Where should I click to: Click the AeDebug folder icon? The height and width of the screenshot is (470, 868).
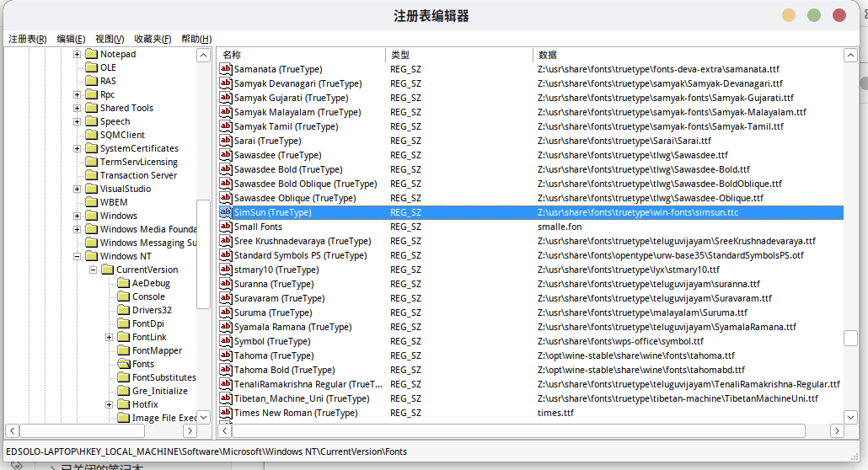(x=123, y=283)
